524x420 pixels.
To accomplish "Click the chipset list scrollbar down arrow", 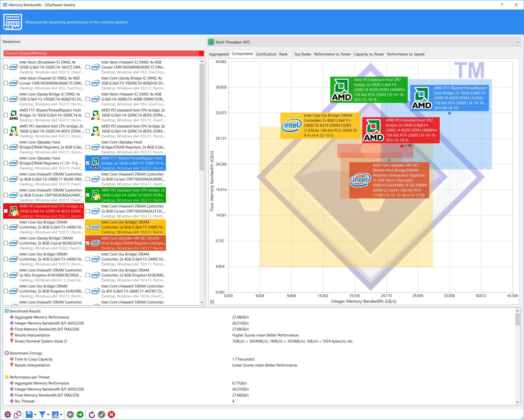I will pos(202,302).
